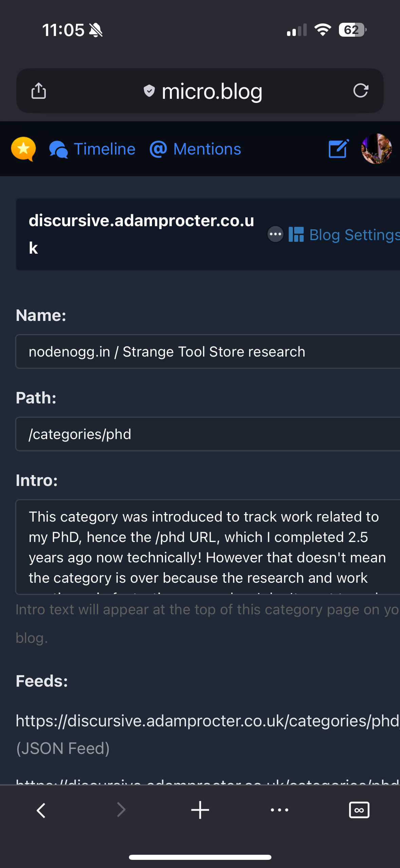Tap the tabs overview icon
Viewport: 400px width, 868px height.
359,810
